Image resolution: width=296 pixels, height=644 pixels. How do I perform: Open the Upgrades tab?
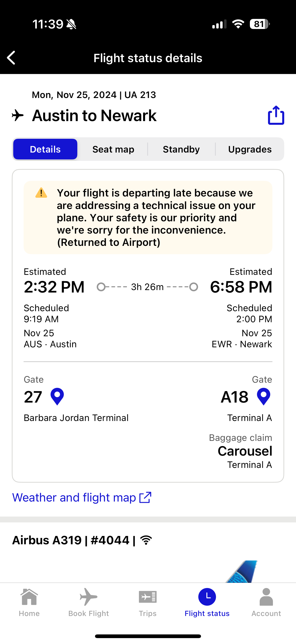point(250,149)
